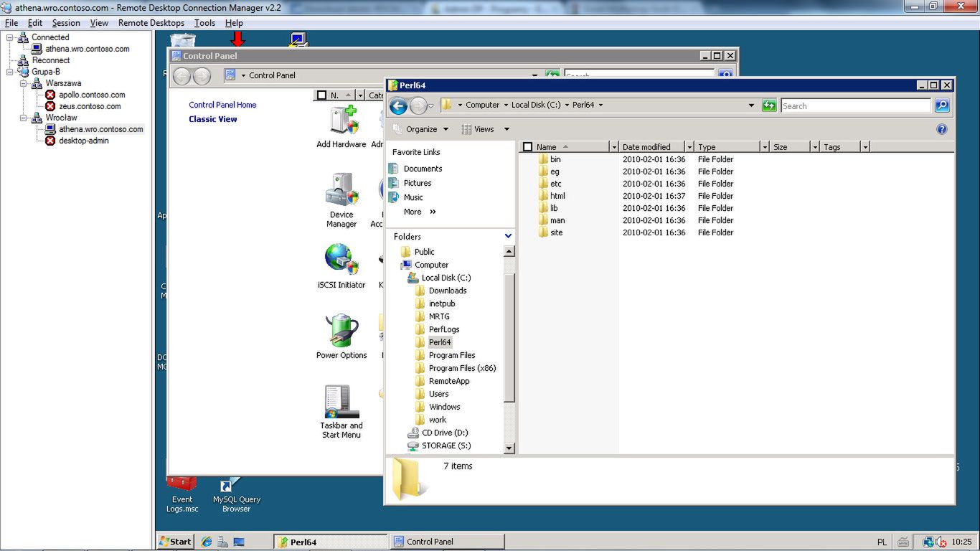Select MRTG in folder tree
This screenshot has width=980, height=551.
[x=439, y=316]
